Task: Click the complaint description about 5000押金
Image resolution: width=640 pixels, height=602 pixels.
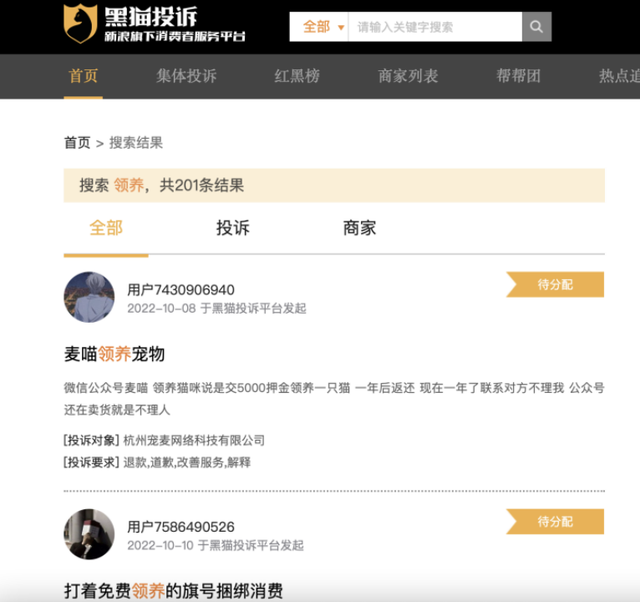Action: 334,398
